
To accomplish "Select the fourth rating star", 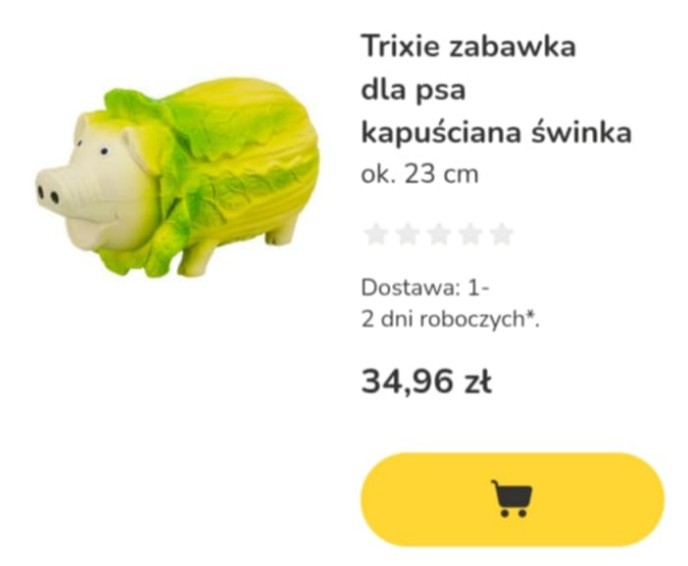I will click(470, 234).
